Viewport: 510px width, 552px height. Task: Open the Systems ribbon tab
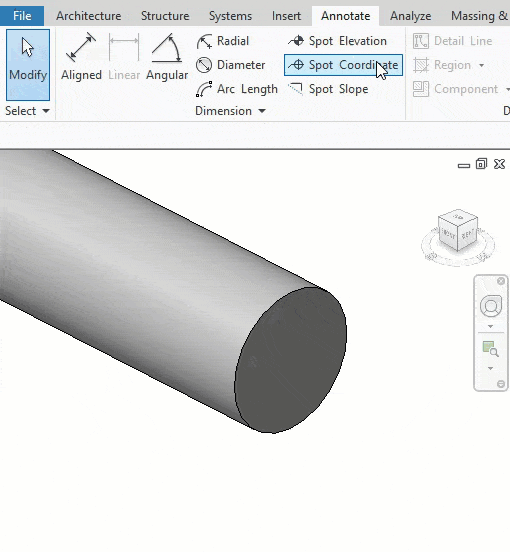(231, 16)
